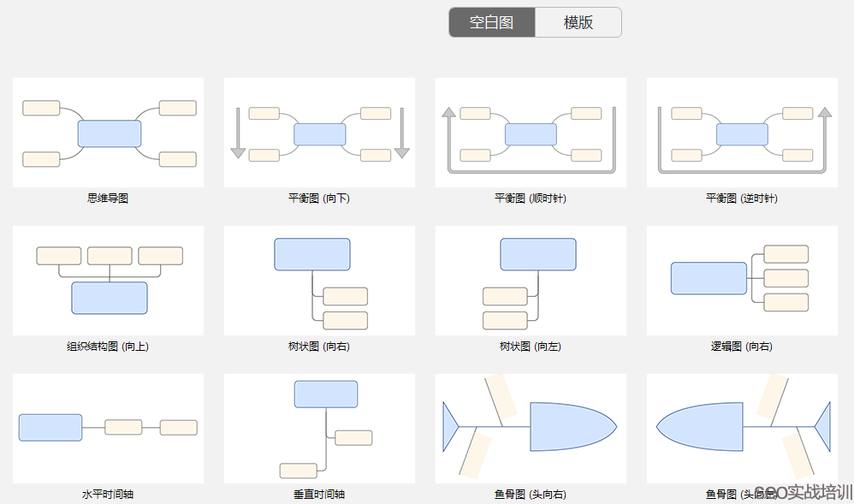Stay on the 空白图 tab
Screen dimensions: 854x504
point(492,22)
